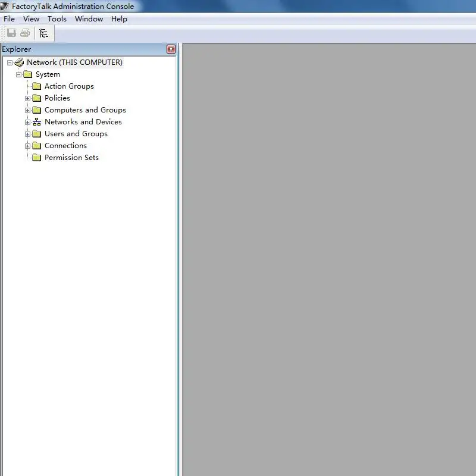Click the Print toolbar icon

pyautogui.click(x=25, y=33)
